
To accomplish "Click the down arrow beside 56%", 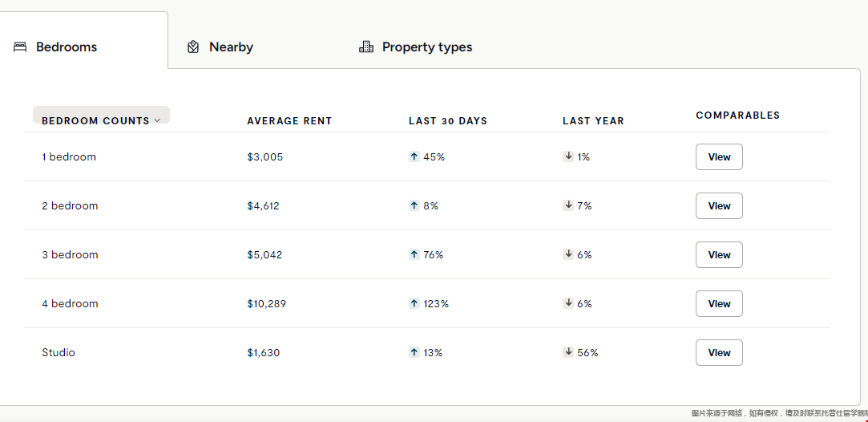I will pyautogui.click(x=568, y=352).
